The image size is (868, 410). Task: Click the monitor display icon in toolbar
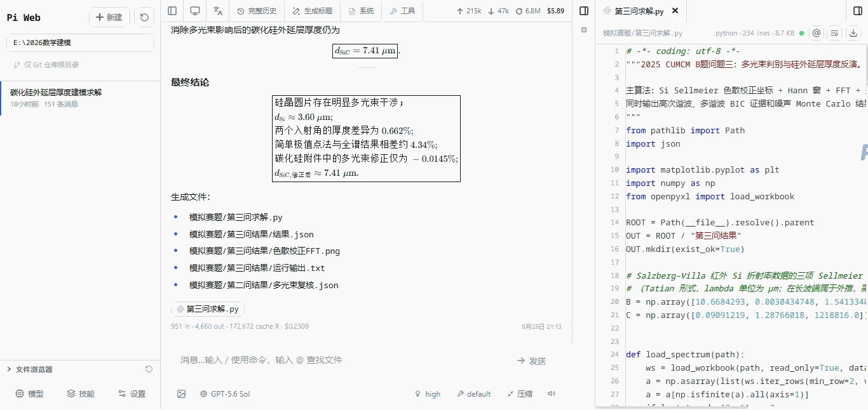pyautogui.click(x=195, y=11)
